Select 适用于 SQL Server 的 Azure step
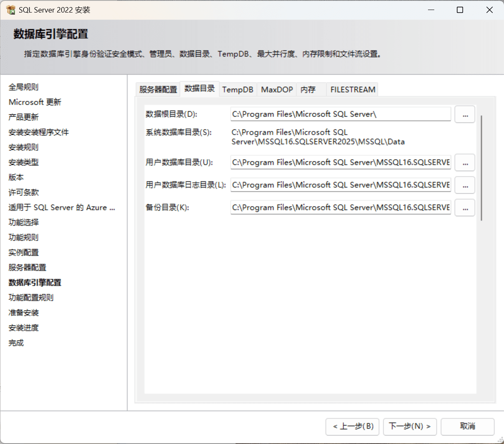This screenshot has height=444, width=504. point(62,207)
